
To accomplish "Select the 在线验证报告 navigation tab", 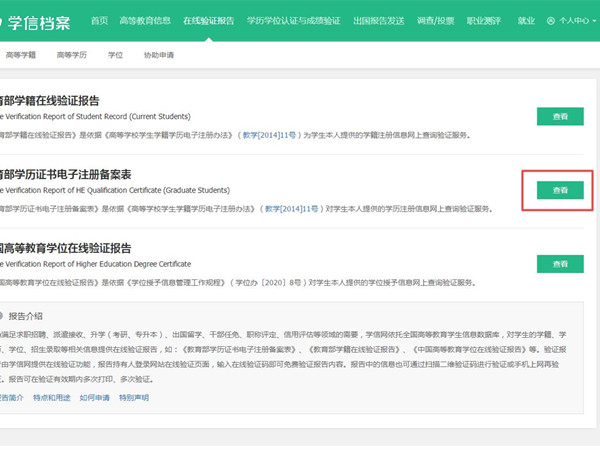I will (x=210, y=20).
